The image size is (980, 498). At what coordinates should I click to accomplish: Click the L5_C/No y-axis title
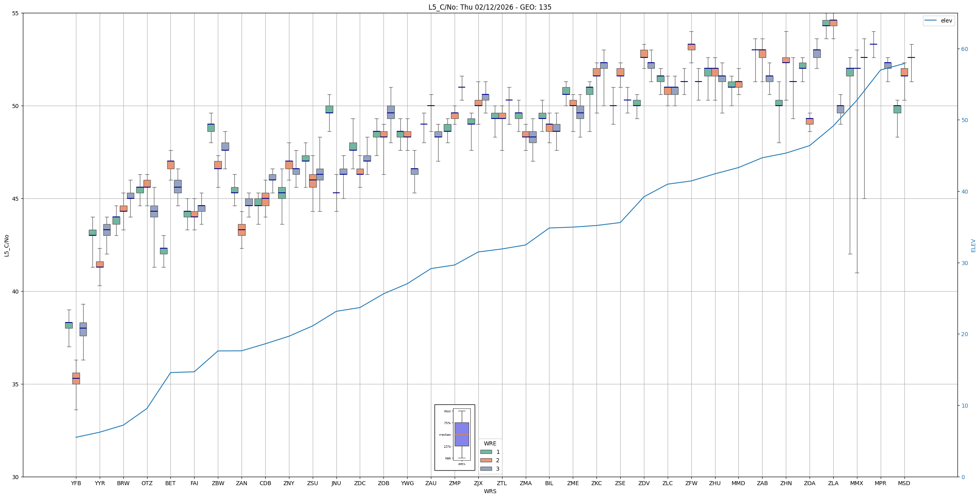coord(6,245)
